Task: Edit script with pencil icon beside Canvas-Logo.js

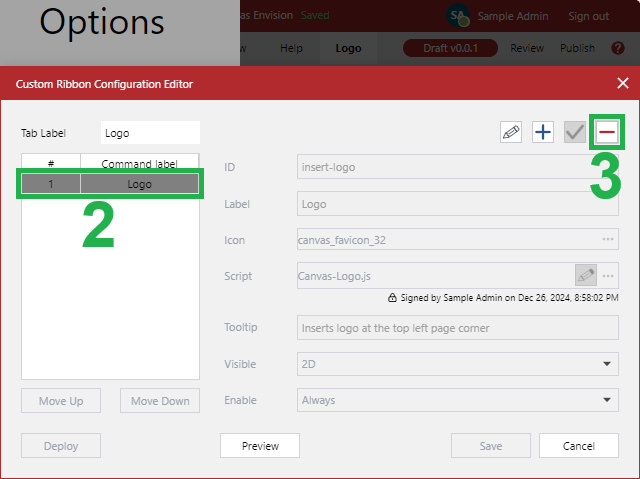Action: tap(586, 275)
